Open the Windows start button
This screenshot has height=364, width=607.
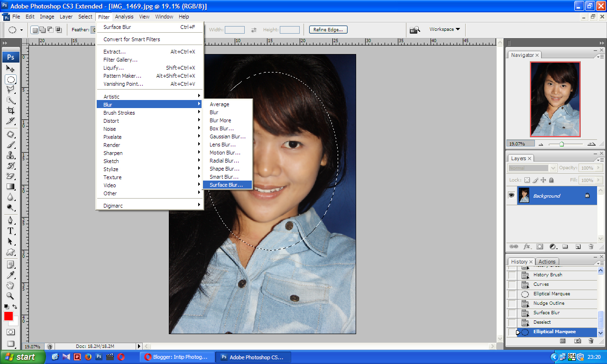[x=23, y=357]
